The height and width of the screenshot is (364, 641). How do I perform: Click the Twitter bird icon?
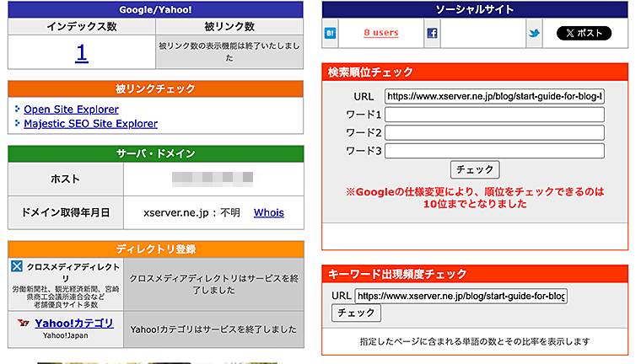click(534, 33)
